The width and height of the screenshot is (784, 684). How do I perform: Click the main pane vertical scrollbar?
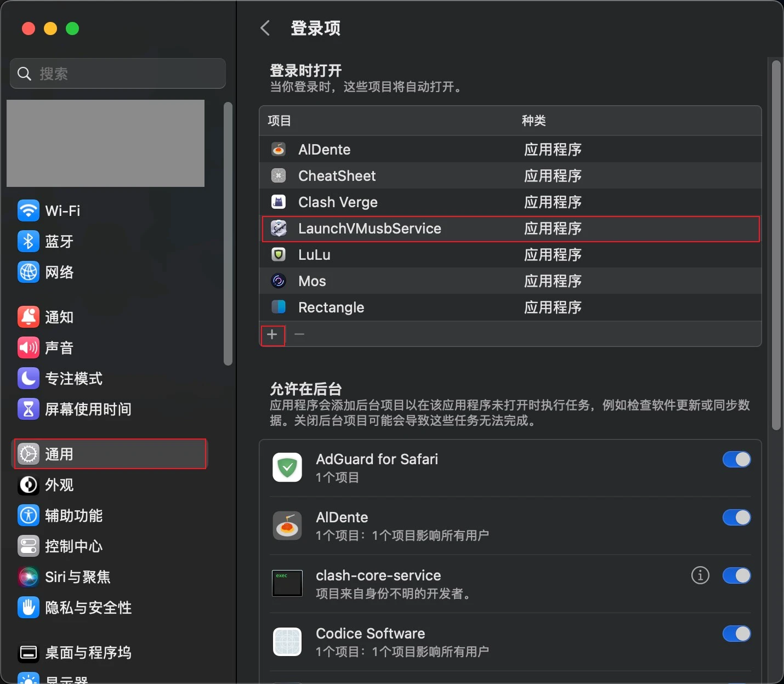(x=776, y=246)
